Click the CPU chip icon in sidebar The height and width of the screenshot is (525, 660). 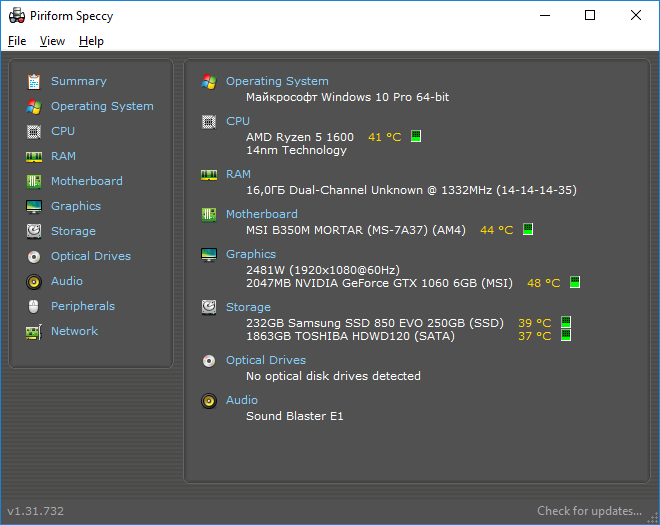[x=34, y=132]
